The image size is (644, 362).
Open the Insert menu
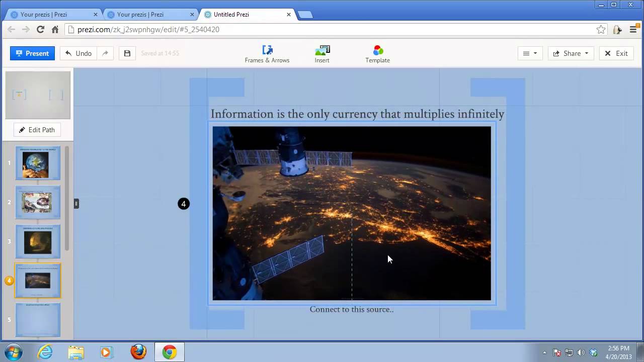[322, 54]
